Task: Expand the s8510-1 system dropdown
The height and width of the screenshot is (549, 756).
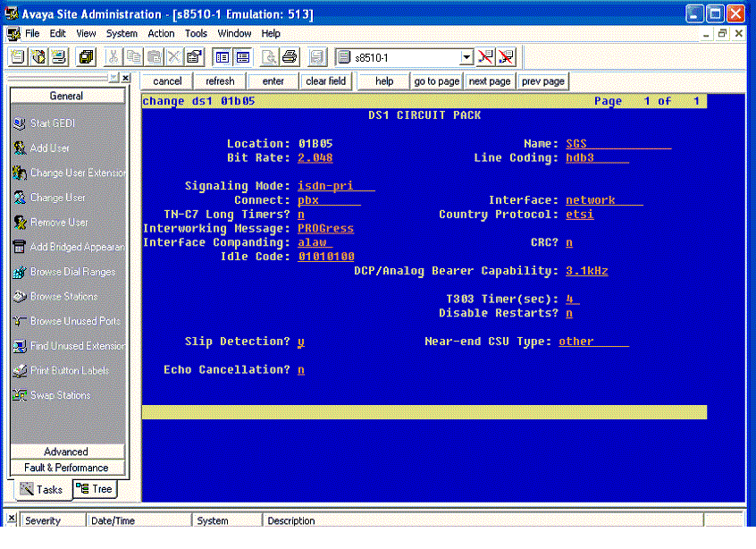Action: click(466, 57)
